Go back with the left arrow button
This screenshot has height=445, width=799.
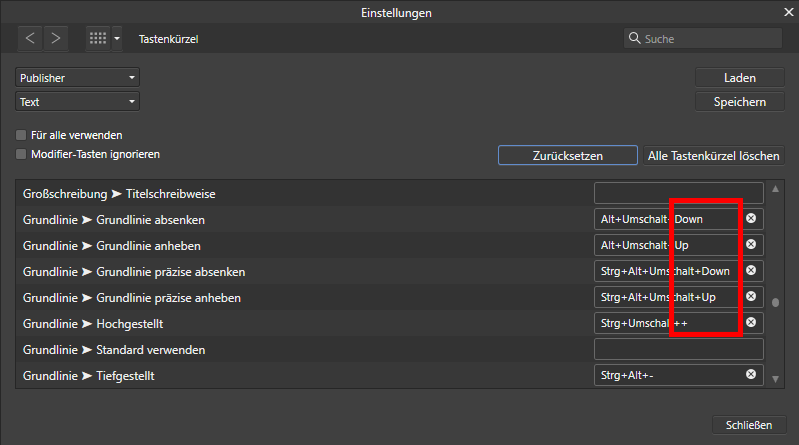click(x=30, y=39)
